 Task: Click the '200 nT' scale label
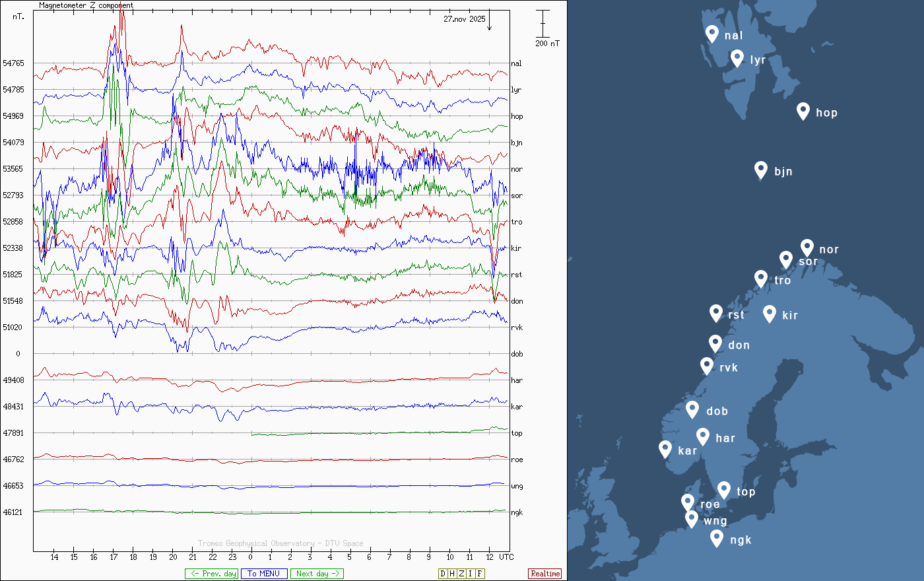coord(547,44)
